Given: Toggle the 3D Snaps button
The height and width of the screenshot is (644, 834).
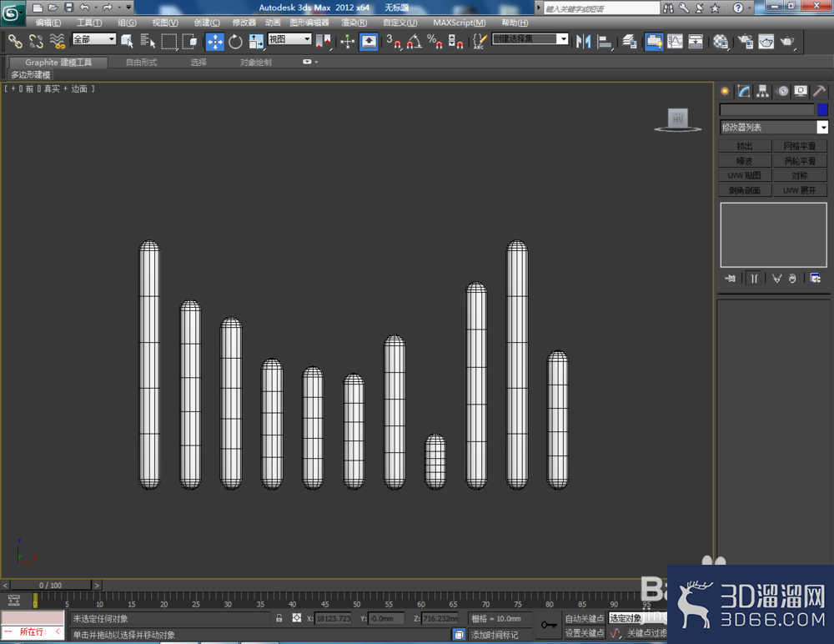Looking at the screenshot, I should pos(393,42).
